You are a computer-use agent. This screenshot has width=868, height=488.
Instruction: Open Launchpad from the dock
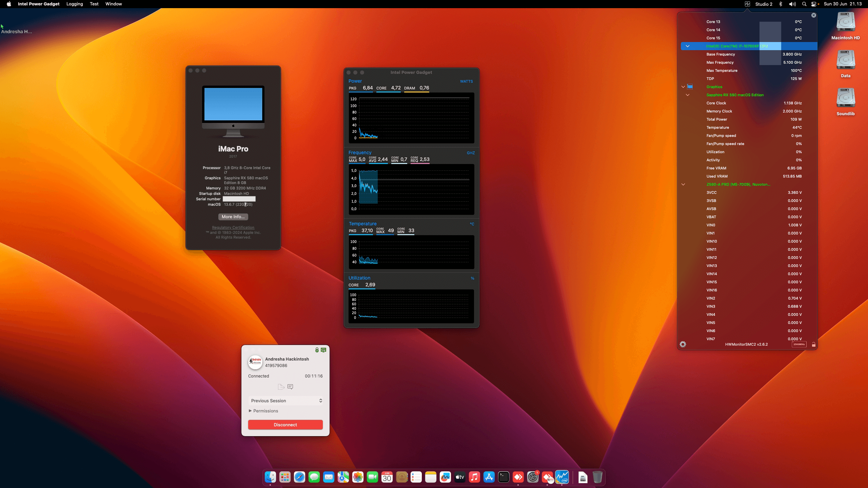(285, 477)
